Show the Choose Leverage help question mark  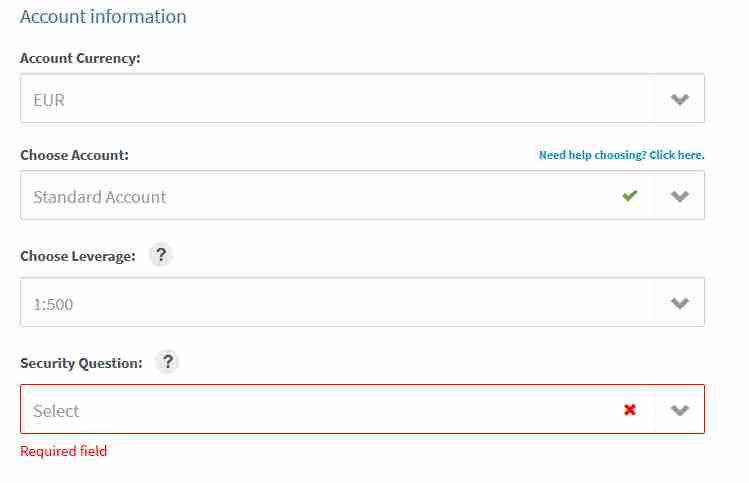[161, 255]
